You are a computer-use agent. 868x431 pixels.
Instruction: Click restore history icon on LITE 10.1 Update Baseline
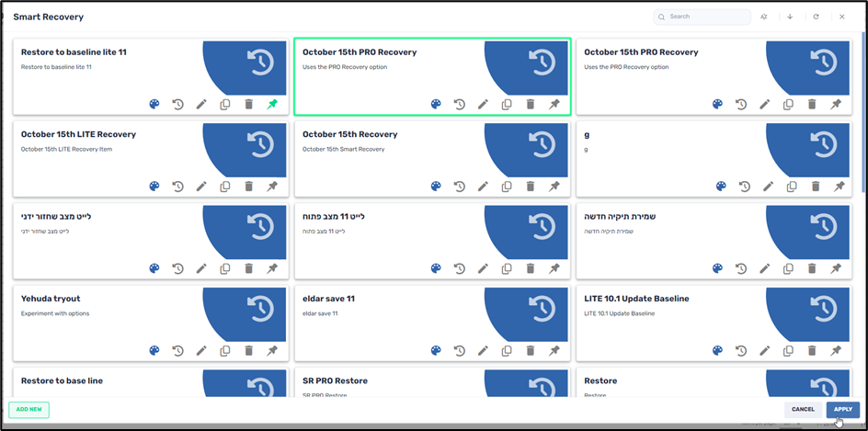point(741,351)
